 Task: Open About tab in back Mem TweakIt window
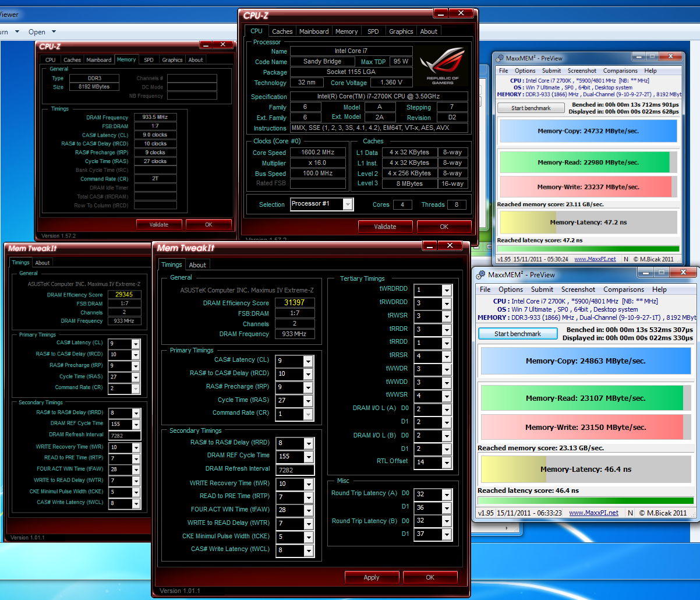[43, 263]
